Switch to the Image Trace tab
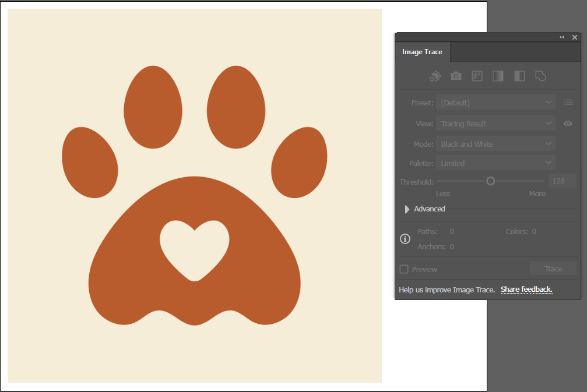This screenshot has width=587, height=392. coord(422,52)
